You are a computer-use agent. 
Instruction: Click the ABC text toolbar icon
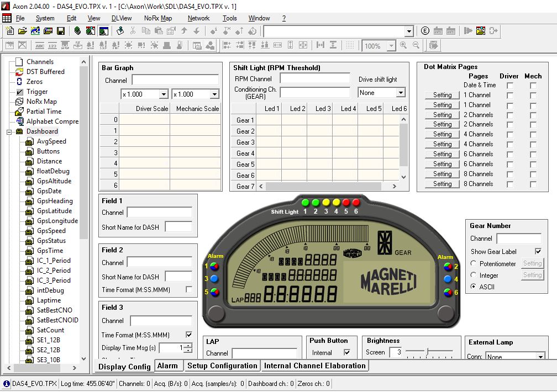40,45
